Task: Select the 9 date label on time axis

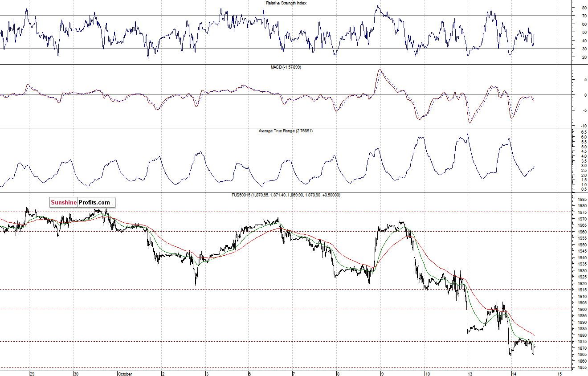Action: (382, 373)
